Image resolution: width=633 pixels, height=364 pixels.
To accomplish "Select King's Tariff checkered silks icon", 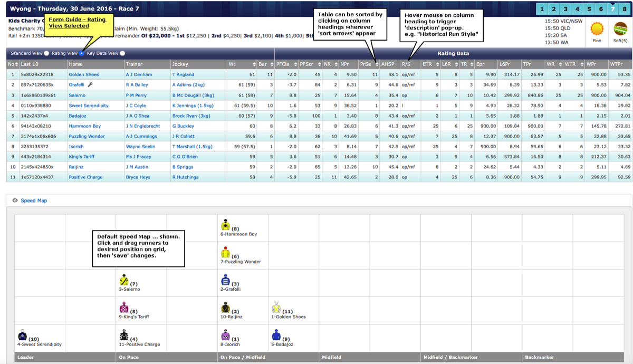I will [124, 308].
